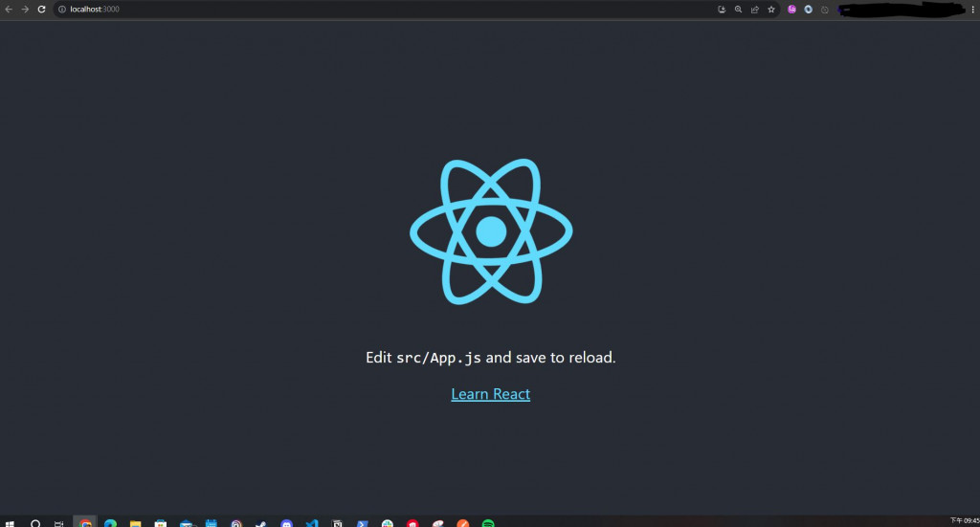The height and width of the screenshot is (527, 980).
Task: Open PowerShell from taskbar
Action: click(362, 523)
